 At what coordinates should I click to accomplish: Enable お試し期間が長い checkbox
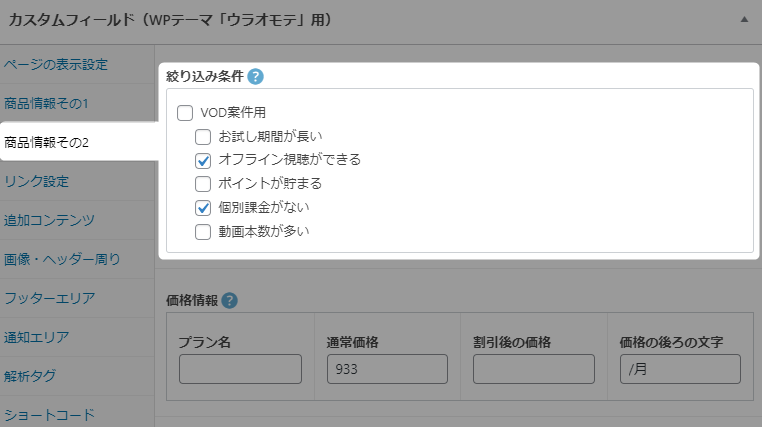(203, 137)
